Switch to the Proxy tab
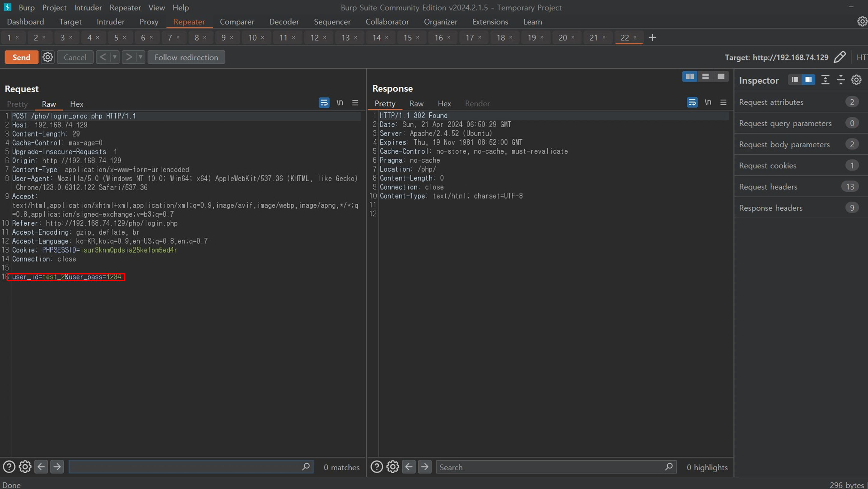868x489 pixels. pos(149,22)
